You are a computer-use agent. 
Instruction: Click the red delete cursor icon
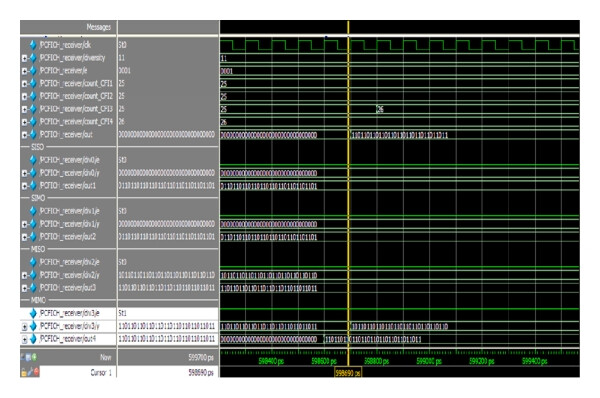(x=36, y=372)
